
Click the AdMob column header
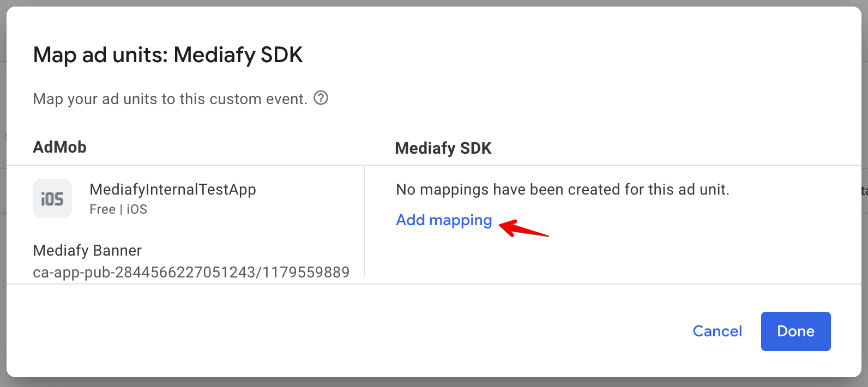click(59, 147)
